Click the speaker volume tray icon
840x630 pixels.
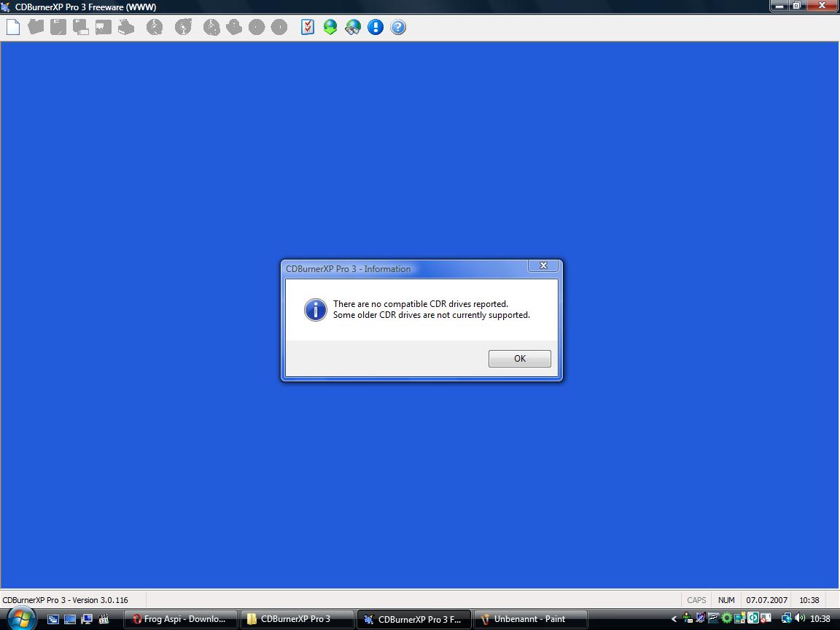click(x=800, y=618)
